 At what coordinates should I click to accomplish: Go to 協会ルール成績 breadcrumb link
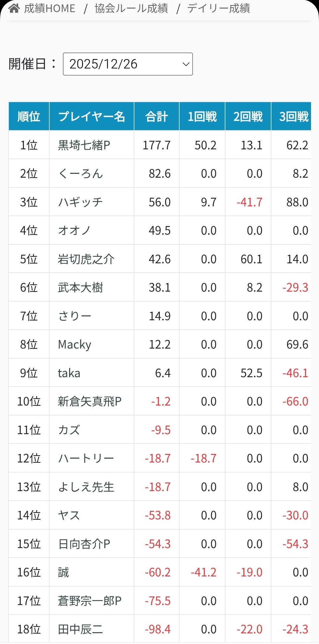tap(131, 8)
